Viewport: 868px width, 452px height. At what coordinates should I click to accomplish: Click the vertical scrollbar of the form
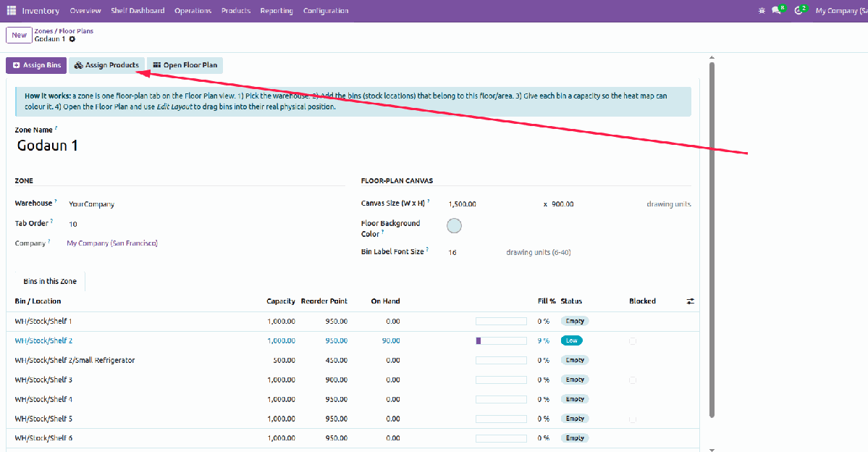point(712,239)
